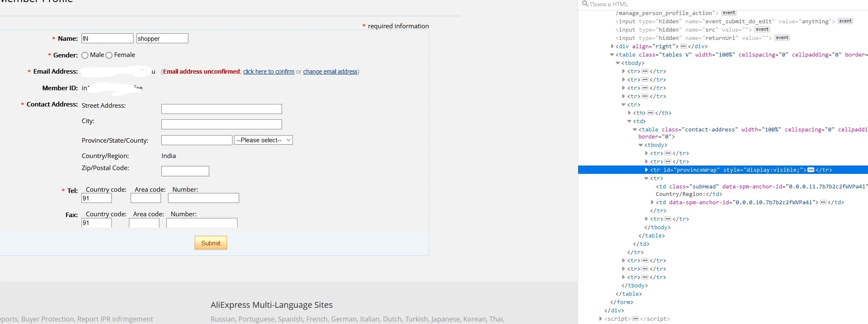Expand the tr id="provinceWrap" node

coord(646,170)
